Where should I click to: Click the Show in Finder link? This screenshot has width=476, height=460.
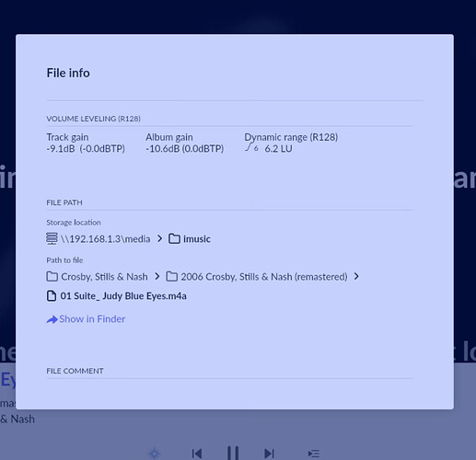point(86,319)
